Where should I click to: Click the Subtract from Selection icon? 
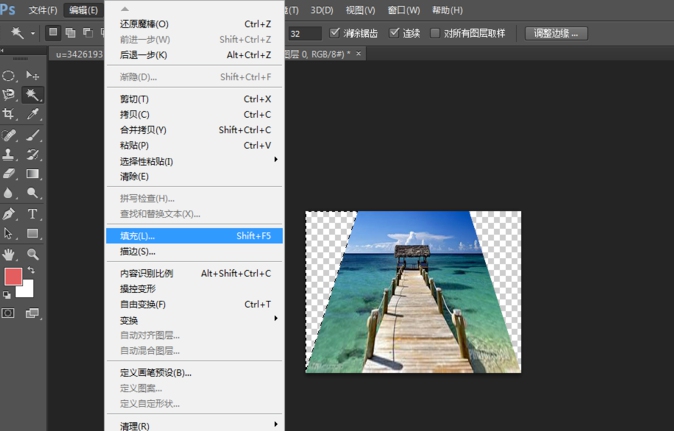(87, 33)
